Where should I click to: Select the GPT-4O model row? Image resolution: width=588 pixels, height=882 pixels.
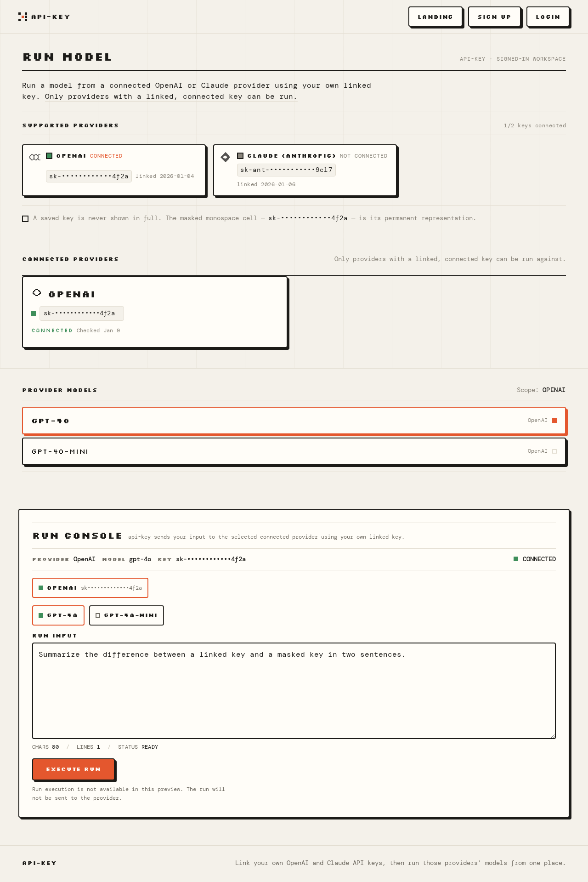tap(294, 421)
